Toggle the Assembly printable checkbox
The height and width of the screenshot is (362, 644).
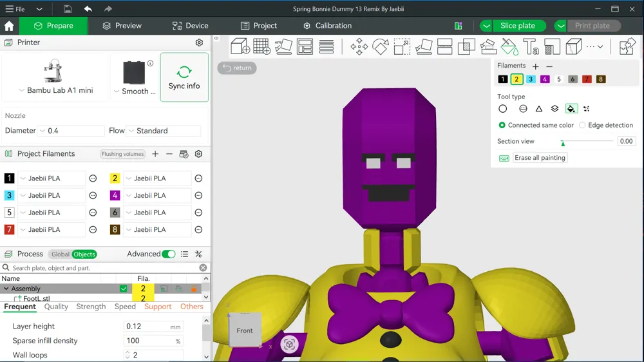(x=123, y=289)
